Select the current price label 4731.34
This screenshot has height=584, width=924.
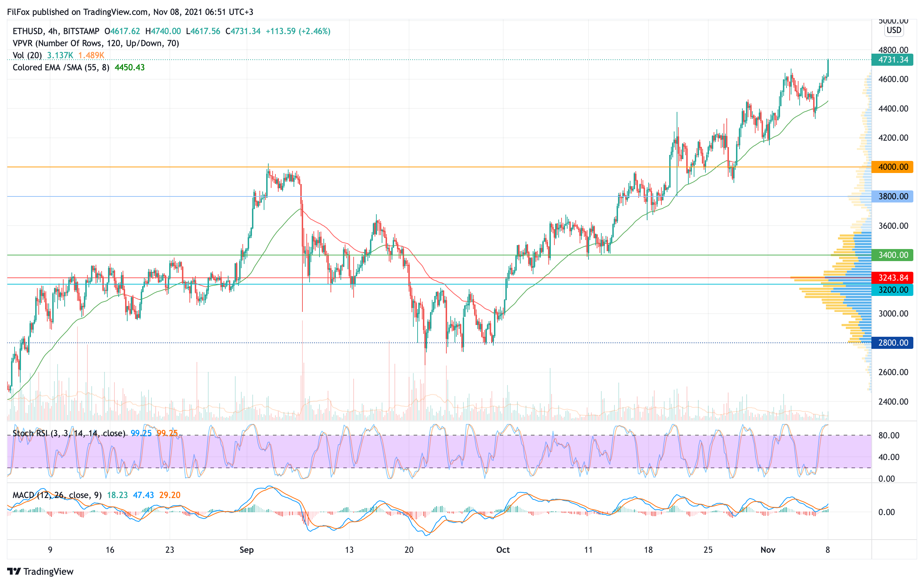point(892,60)
